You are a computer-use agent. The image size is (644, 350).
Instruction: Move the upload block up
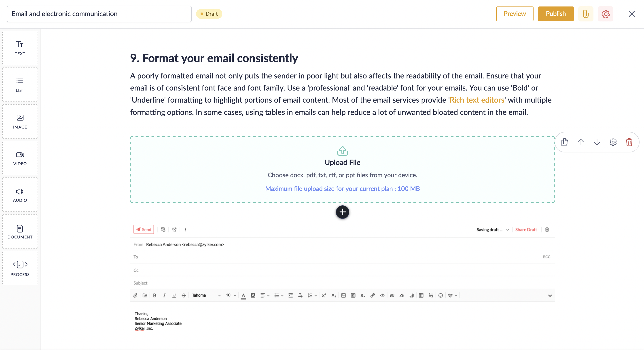click(x=581, y=142)
